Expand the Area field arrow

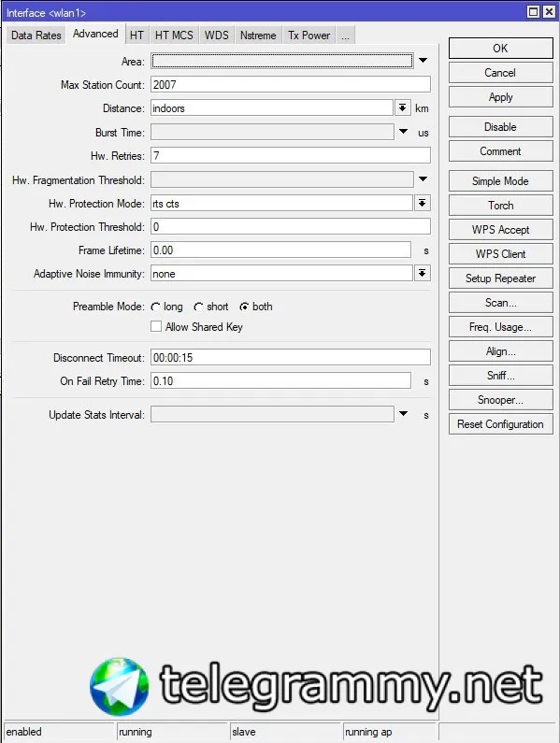point(423,61)
